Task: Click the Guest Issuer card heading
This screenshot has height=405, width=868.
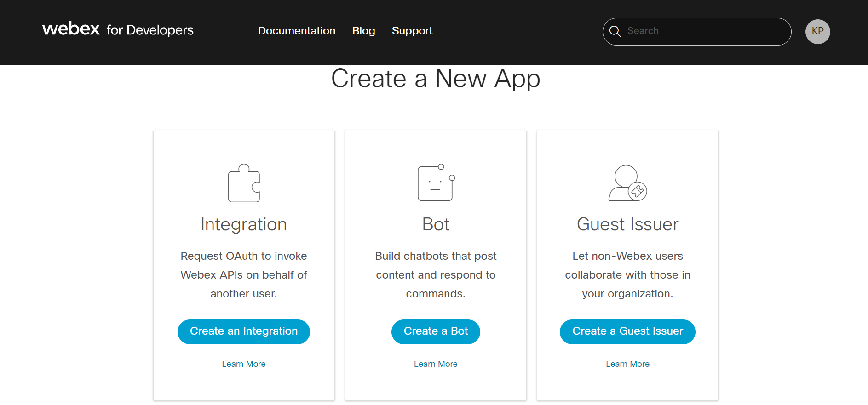Action: 627,224
